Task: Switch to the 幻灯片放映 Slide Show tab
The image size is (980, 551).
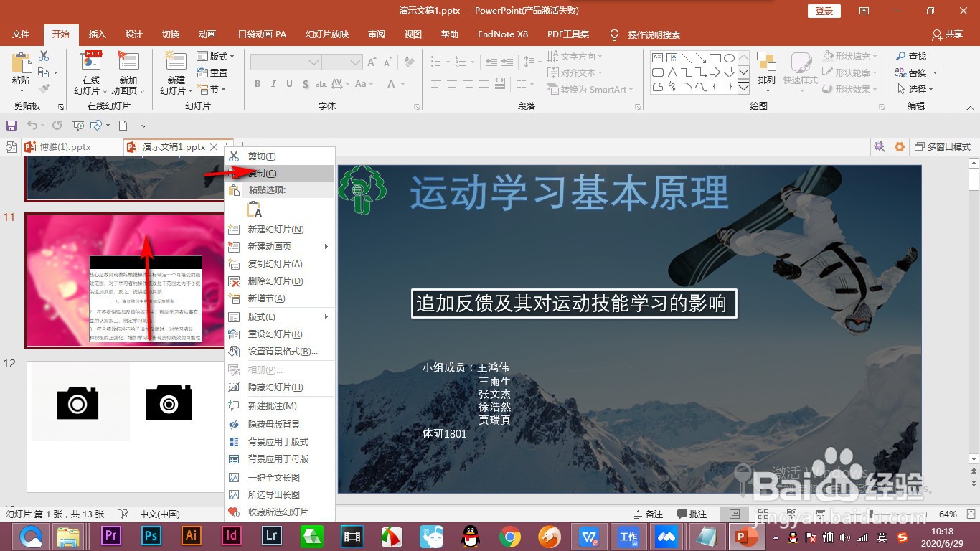Action: (327, 34)
